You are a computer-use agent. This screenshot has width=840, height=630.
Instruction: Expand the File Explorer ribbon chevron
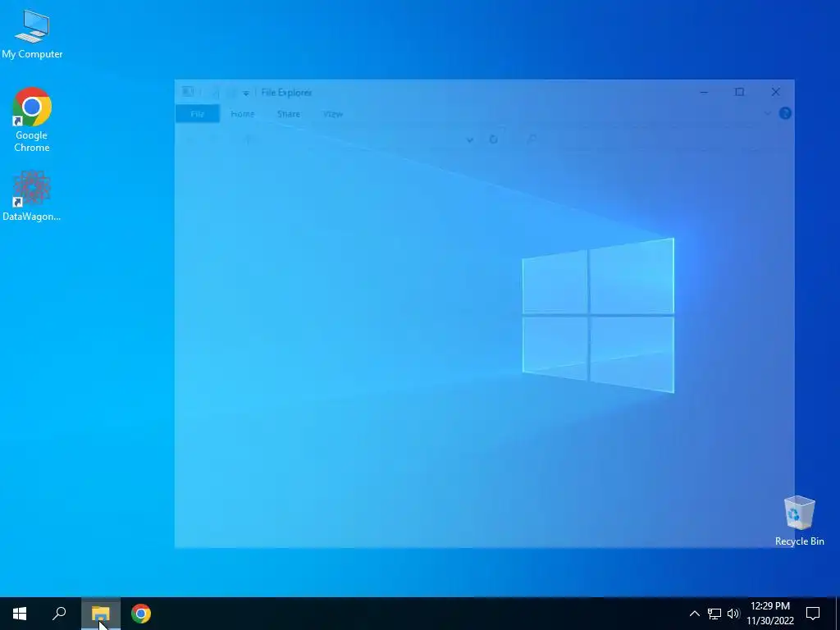pos(767,113)
